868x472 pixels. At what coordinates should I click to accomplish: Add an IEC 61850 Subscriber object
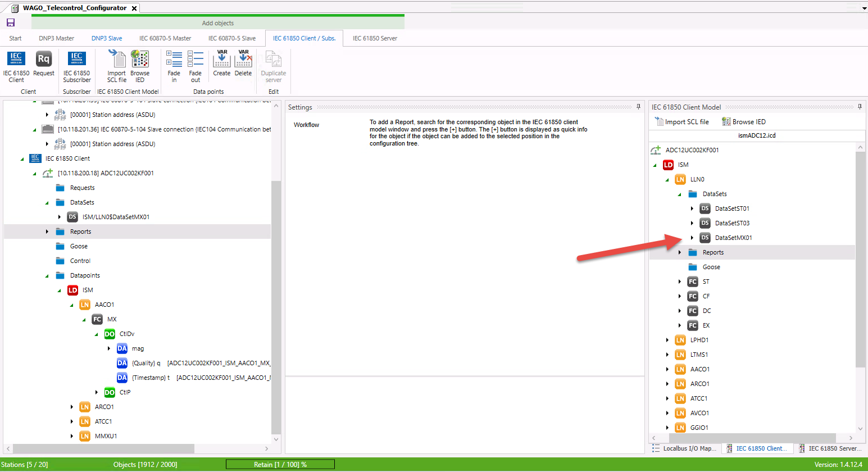point(77,67)
